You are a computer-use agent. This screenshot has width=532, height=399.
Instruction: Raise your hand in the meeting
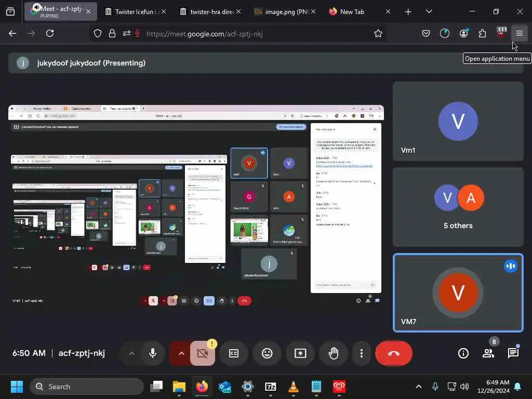tap(334, 353)
